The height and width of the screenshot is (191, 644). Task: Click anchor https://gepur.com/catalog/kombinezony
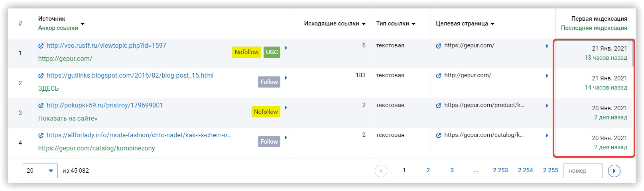pyautogui.click(x=97, y=148)
